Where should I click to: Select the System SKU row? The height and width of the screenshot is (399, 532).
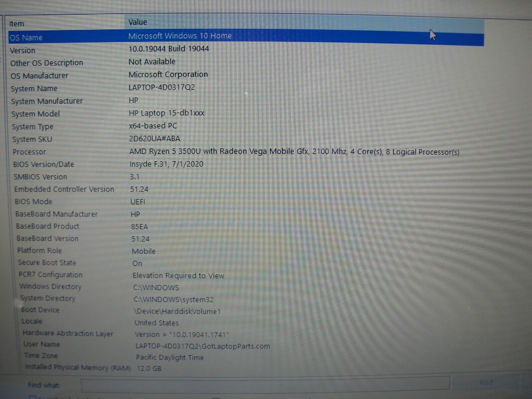point(32,139)
